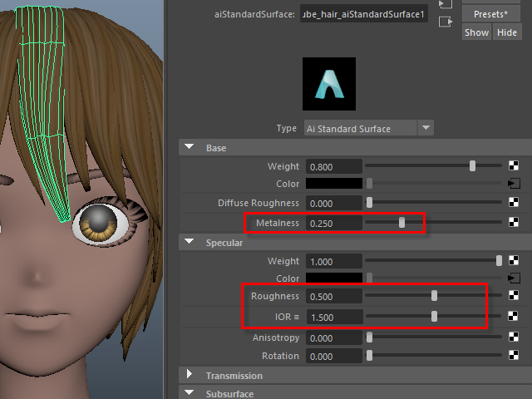The image size is (532, 399).
Task: Click the IOR texture map checker icon
Action: coord(514,317)
